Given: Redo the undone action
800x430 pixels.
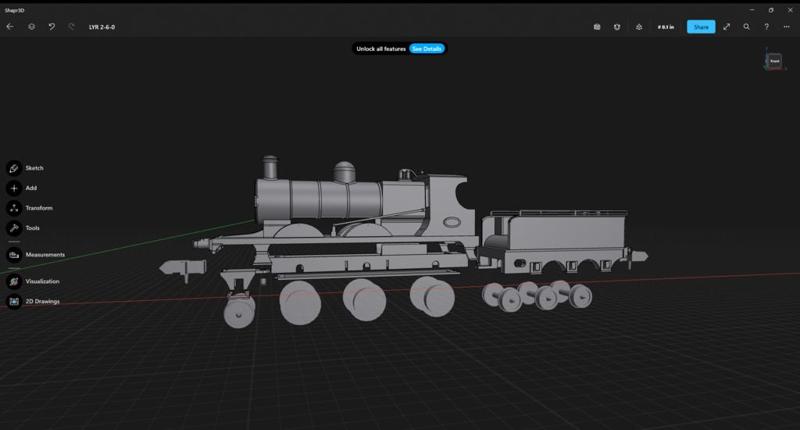Looking at the screenshot, I should (x=71, y=27).
